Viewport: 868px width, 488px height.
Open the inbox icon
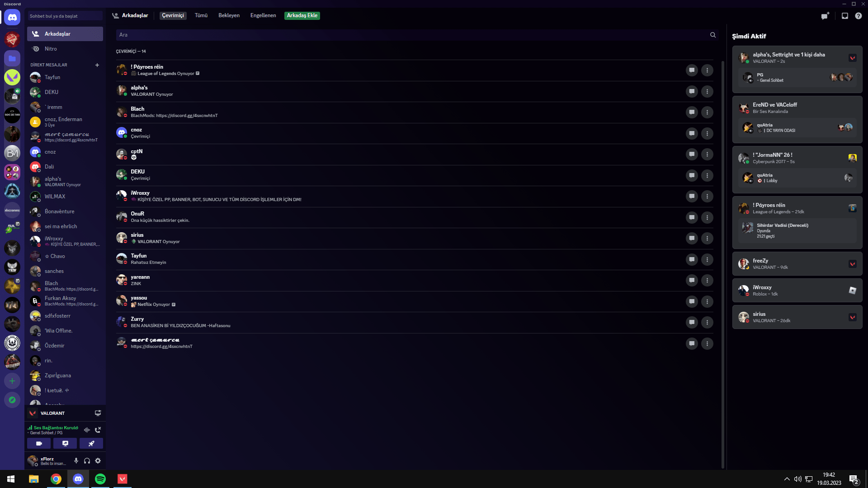point(844,16)
